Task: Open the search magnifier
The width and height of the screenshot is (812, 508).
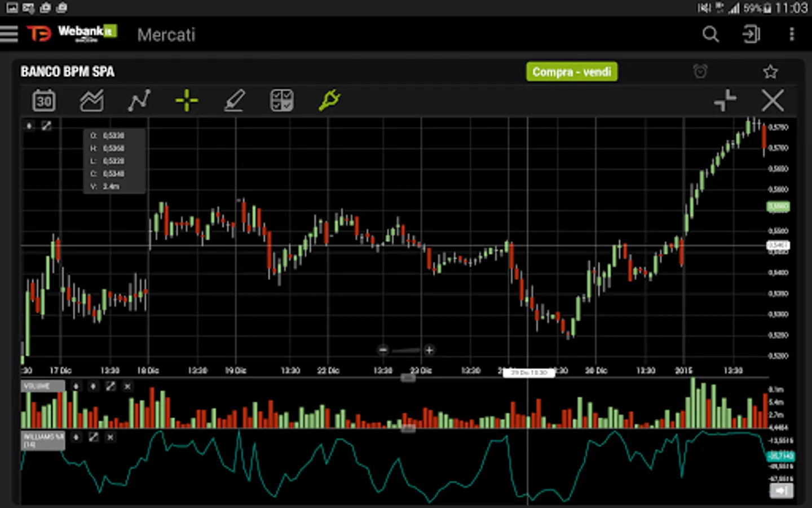Action: (710, 34)
